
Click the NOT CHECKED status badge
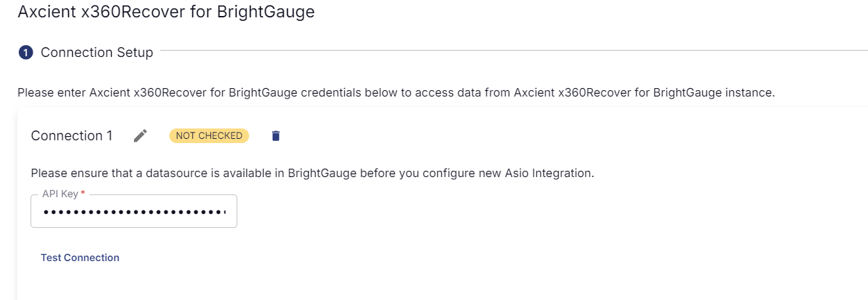(x=209, y=135)
